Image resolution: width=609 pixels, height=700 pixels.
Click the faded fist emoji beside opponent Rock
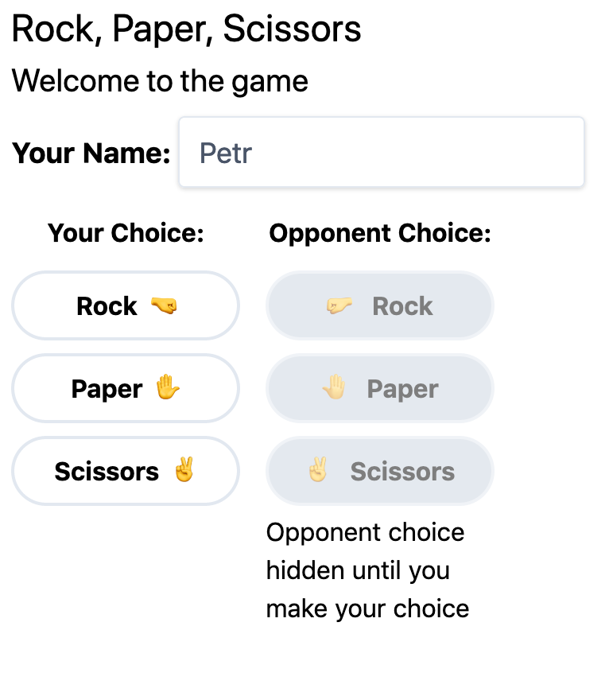[339, 306]
